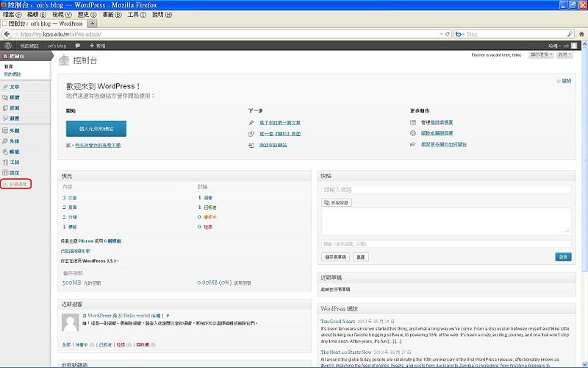Open the write-first-post link under 下一步

click(x=280, y=122)
